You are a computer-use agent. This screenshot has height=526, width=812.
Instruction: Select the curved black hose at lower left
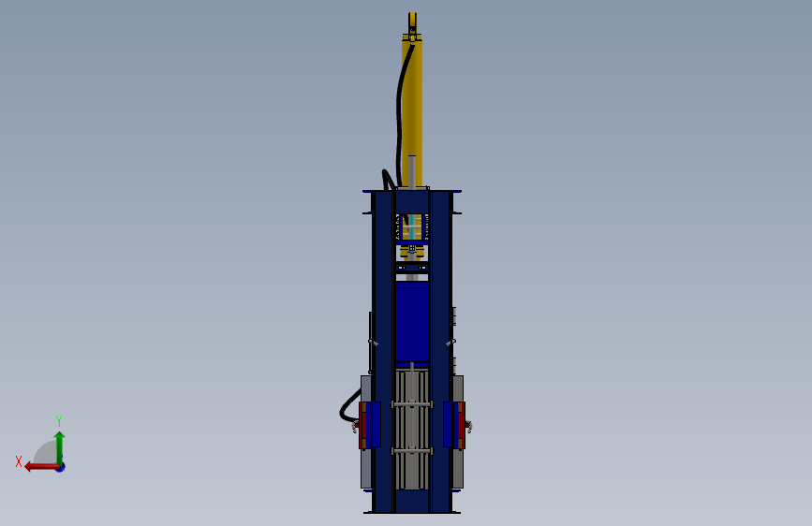[349, 406]
